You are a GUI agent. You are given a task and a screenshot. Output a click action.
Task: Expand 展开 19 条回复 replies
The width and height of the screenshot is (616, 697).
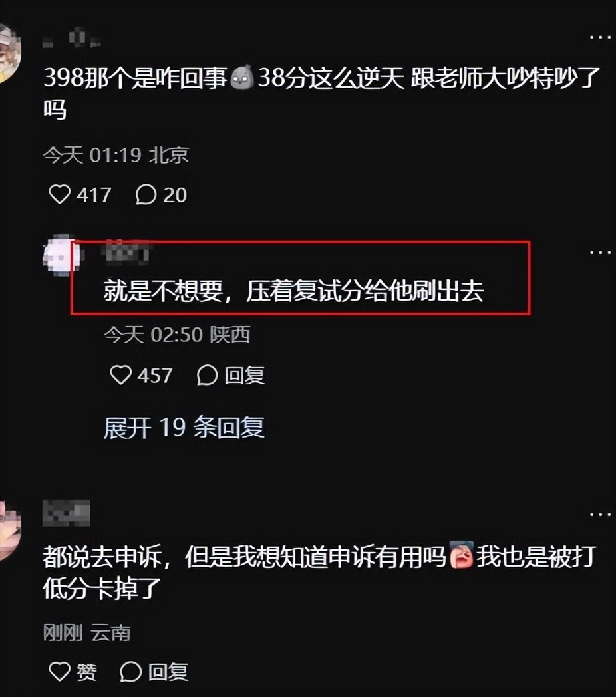point(184,428)
